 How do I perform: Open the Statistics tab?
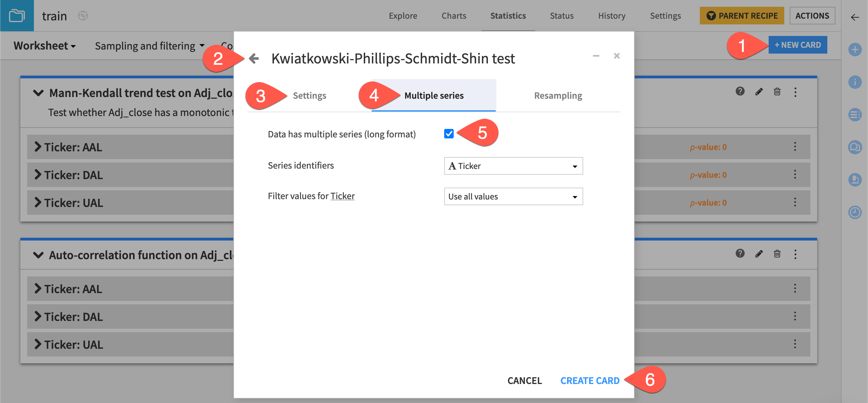tap(508, 16)
